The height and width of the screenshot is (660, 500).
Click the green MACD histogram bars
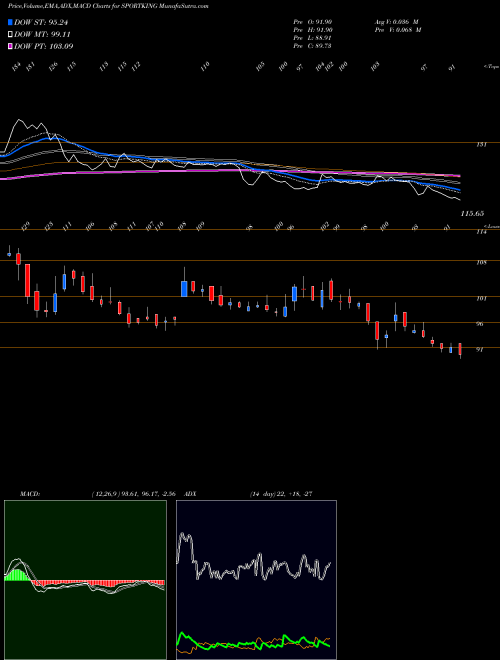pos(17,575)
